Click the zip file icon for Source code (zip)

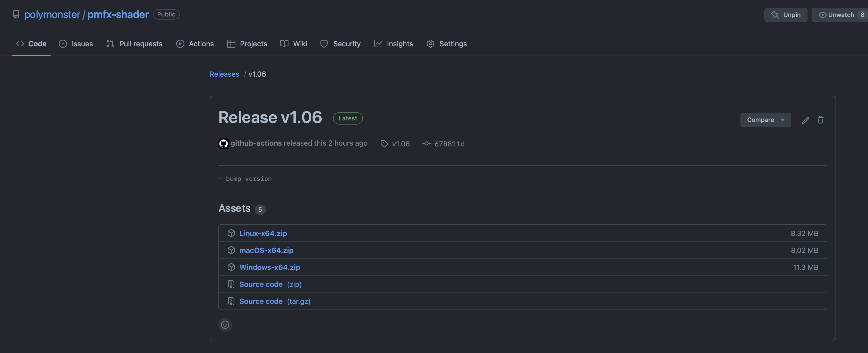click(231, 284)
